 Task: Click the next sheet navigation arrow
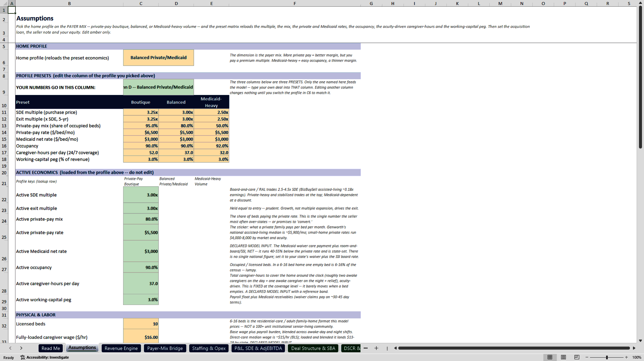[21, 348]
